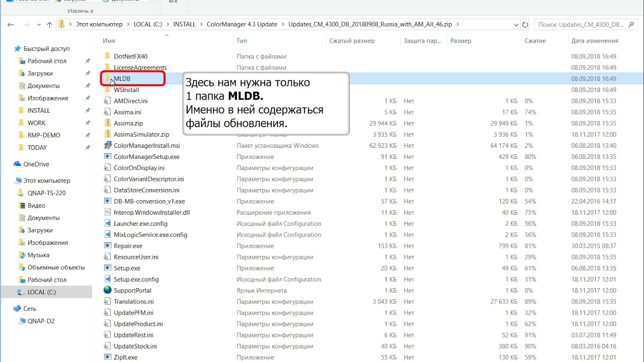Image resolution: width=644 pixels, height=362 pixels.
Task: Select the ResourceUser.ini file name
Action: tap(136, 257)
